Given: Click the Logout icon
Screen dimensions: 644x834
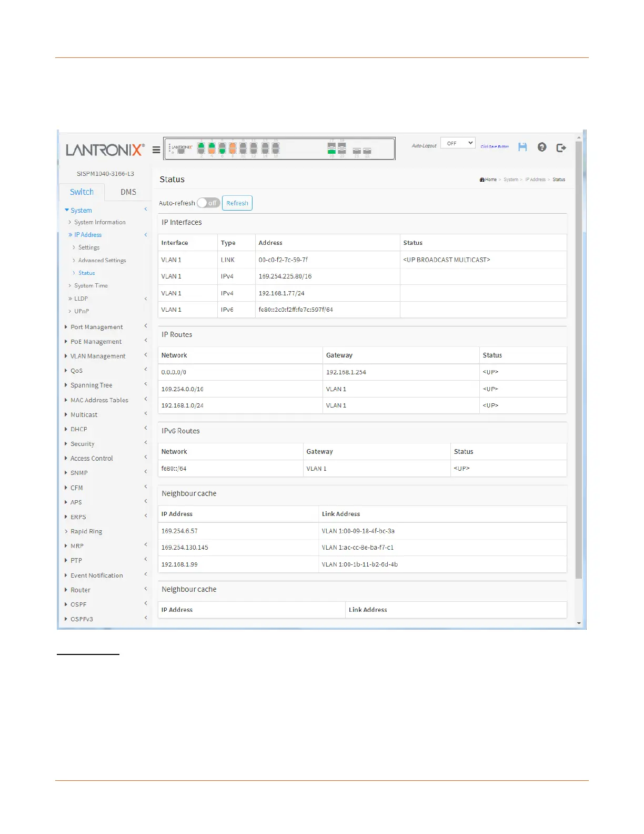Looking at the screenshot, I should click(561, 147).
